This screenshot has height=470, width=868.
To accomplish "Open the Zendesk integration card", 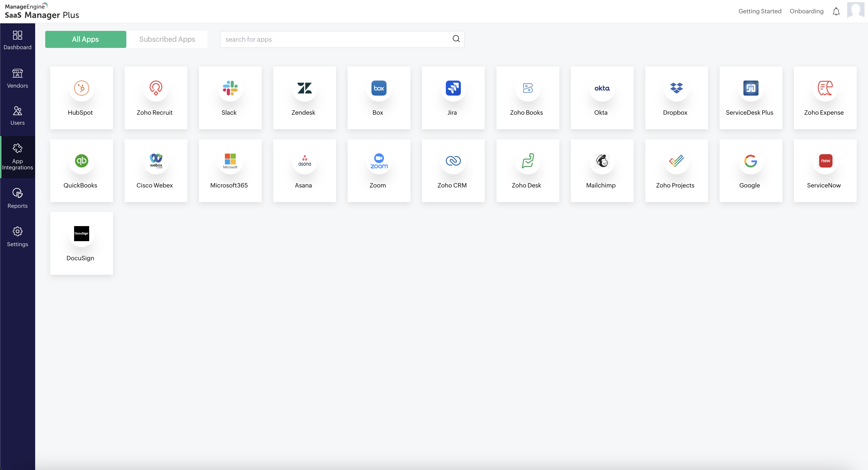I will coord(304,97).
